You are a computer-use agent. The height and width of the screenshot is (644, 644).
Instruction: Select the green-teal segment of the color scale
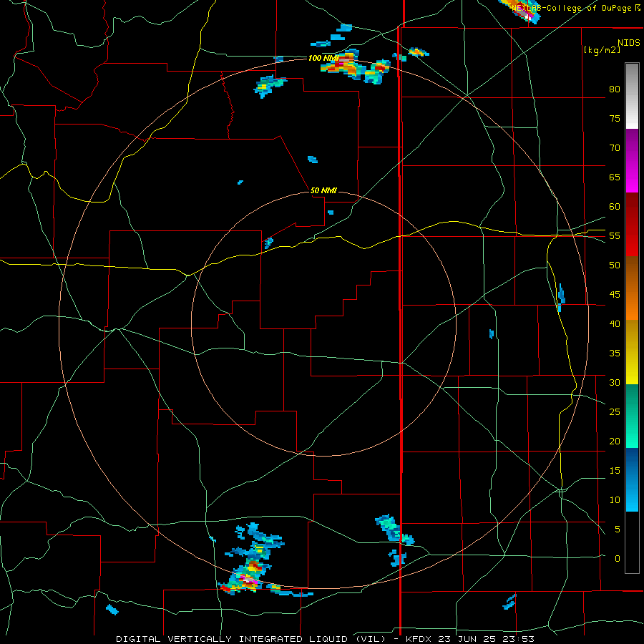pyautogui.click(x=632, y=416)
